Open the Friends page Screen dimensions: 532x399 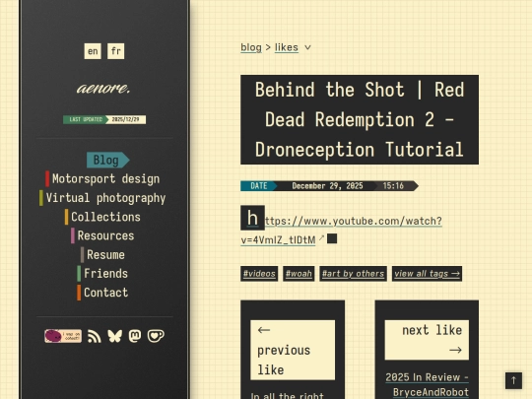pyautogui.click(x=102, y=274)
